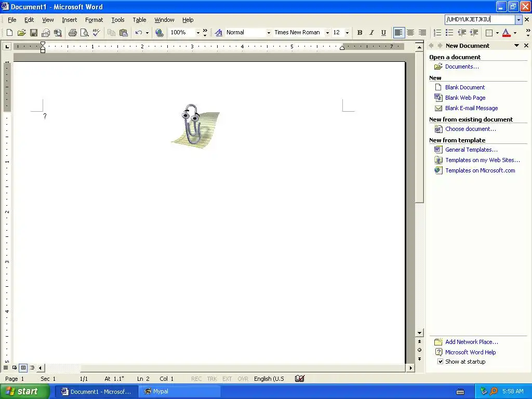This screenshot has height=399, width=532.
Task: Open the Table menu
Action: (139, 20)
